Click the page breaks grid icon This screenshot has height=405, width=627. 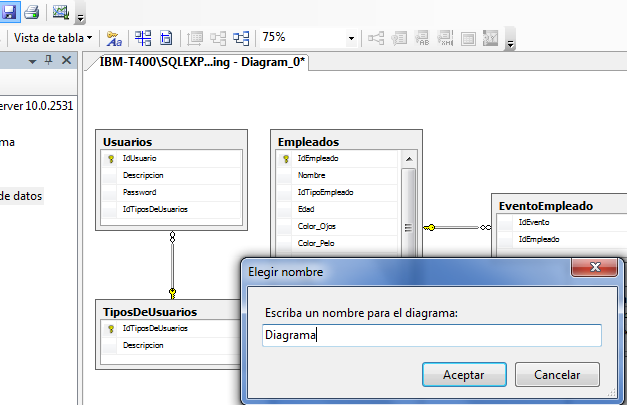pos(143,38)
